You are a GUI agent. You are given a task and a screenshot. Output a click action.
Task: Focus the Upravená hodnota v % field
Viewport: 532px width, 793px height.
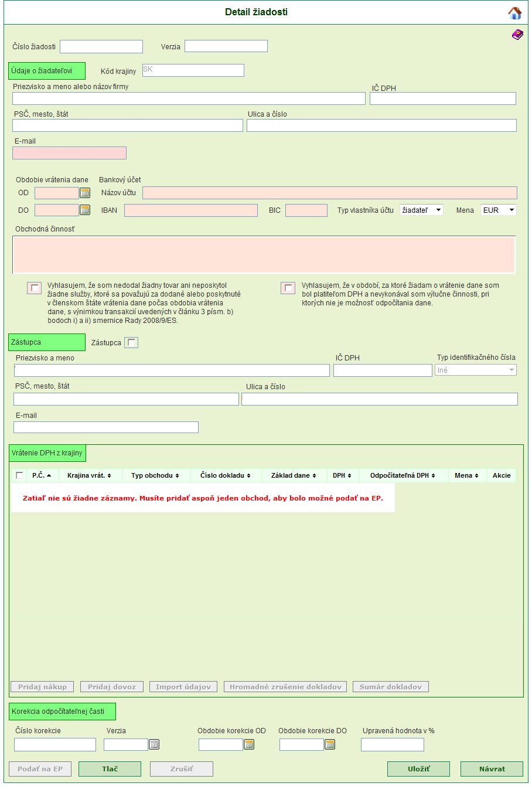point(393,744)
